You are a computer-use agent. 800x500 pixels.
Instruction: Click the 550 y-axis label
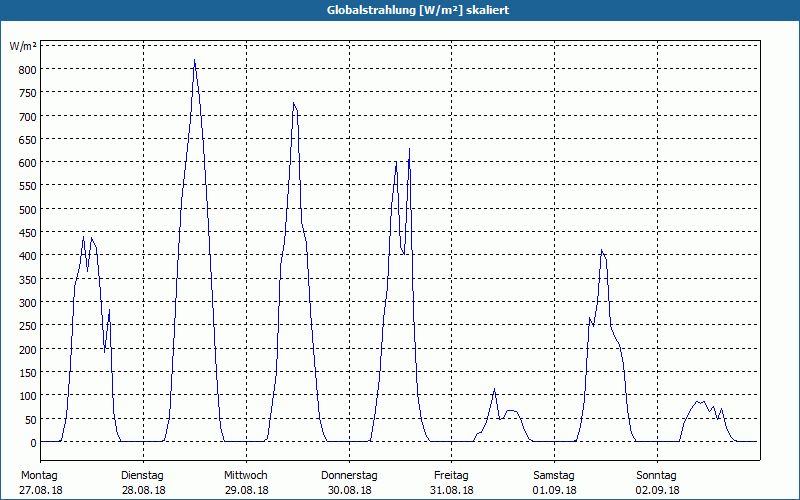pyautogui.click(x=28, y=186)
